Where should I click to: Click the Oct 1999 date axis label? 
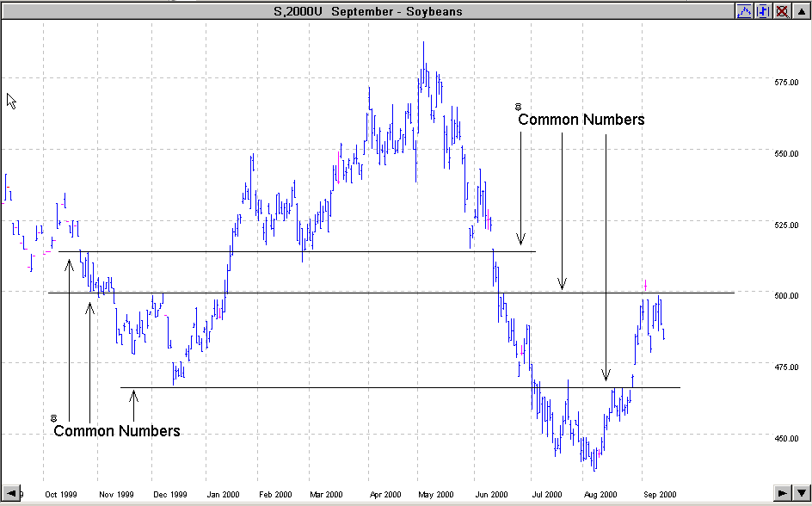click(61, 495)
